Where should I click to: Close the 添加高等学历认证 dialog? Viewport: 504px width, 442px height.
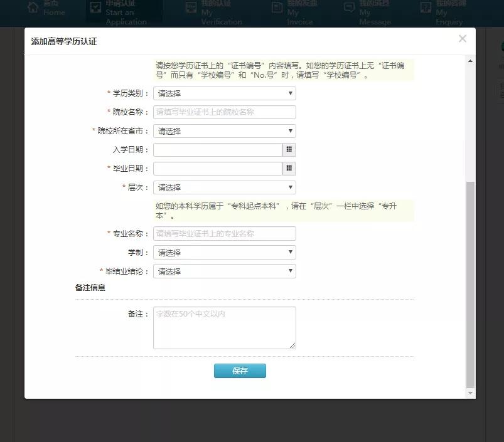click(463, 38)
